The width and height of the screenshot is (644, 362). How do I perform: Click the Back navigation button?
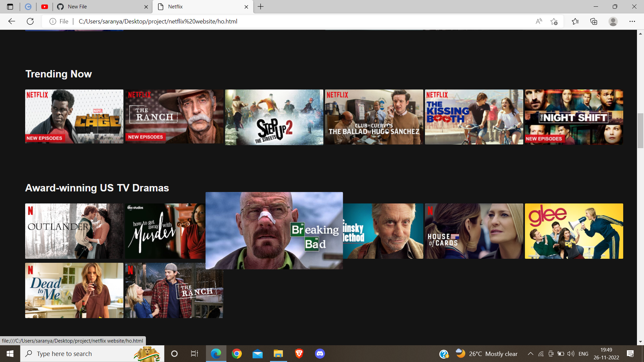point(12,21)
